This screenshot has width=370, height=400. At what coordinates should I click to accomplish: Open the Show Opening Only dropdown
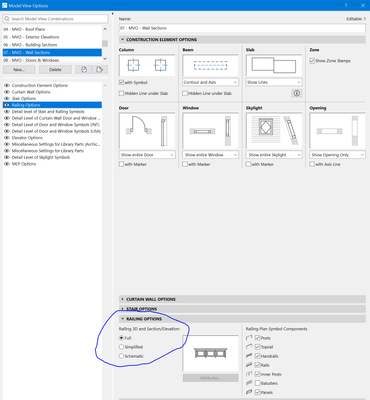click(337, 155)
